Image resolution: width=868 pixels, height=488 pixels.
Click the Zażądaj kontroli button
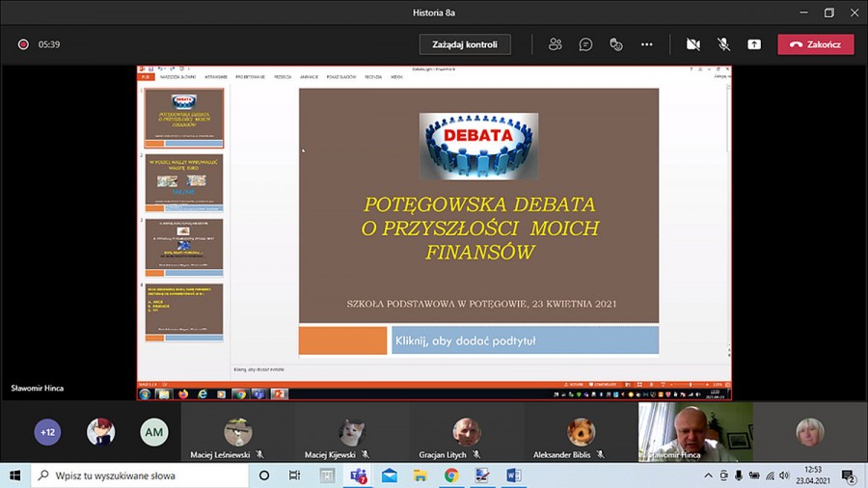point(465,44)
